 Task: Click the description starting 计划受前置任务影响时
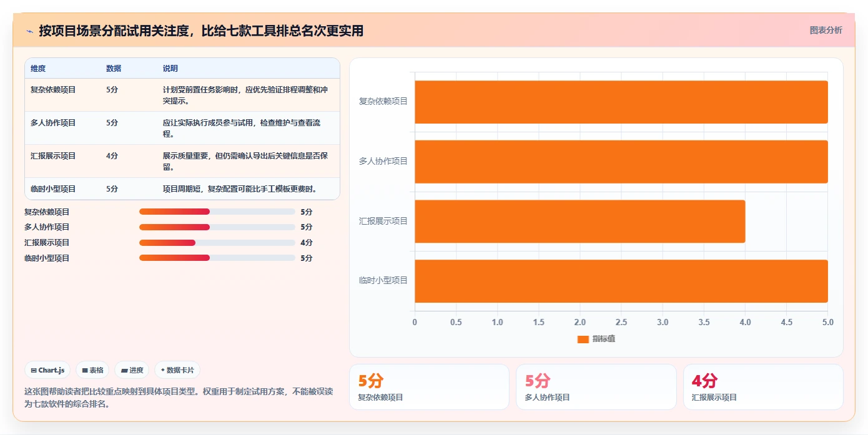245,95
